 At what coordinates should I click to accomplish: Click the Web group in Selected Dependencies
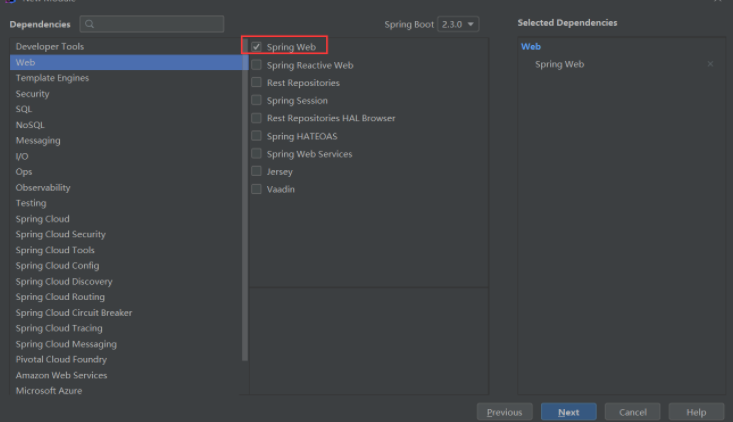pos(531,46)
